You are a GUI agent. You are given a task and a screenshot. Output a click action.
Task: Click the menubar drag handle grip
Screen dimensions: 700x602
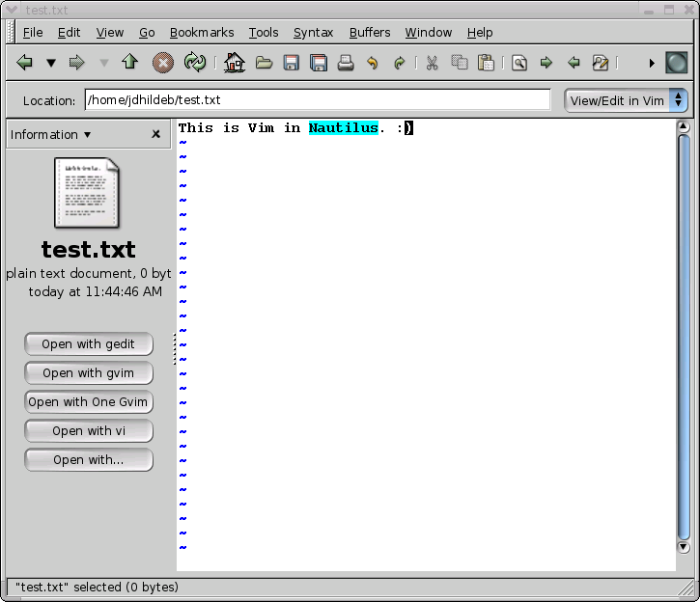click(x=12, y=32)
